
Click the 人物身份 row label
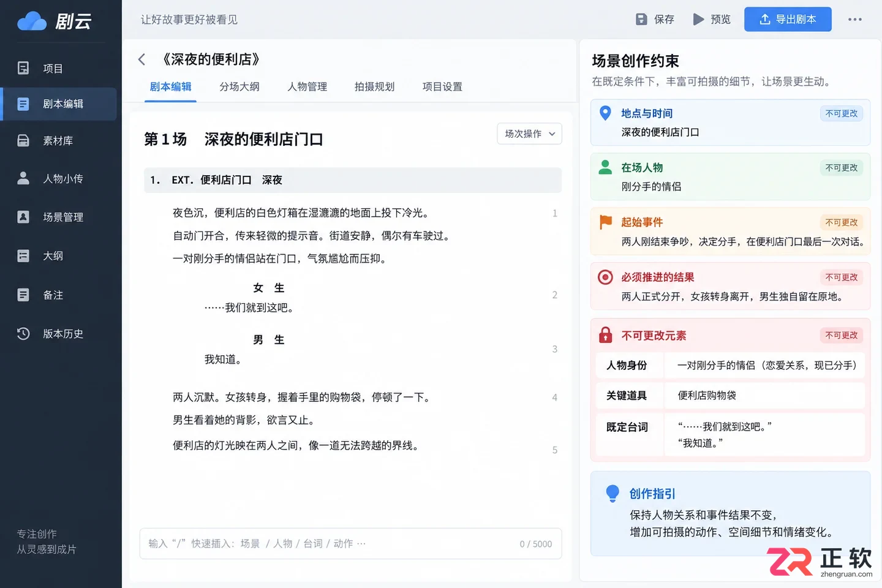tap(627, 365)
